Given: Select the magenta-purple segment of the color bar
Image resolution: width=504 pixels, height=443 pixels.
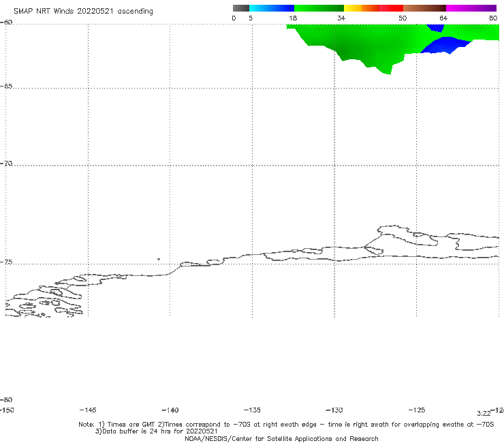Looking at the screenshot, I should pyautogui.click(x=471, y=8).
